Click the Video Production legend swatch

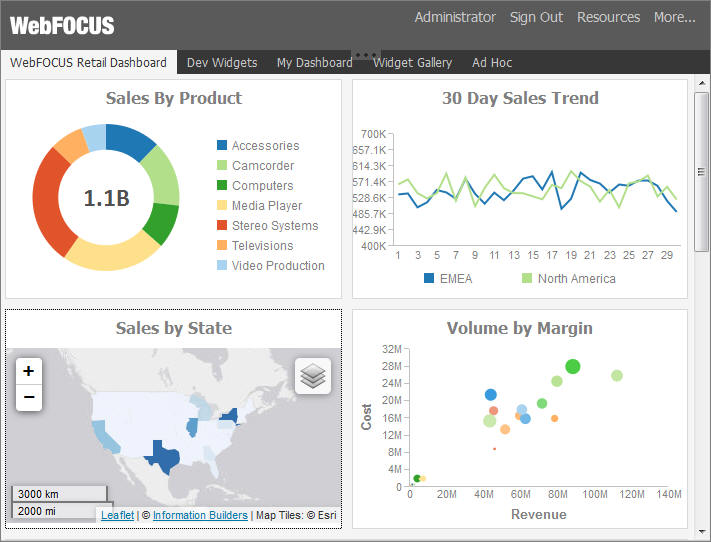coord(222,265)
